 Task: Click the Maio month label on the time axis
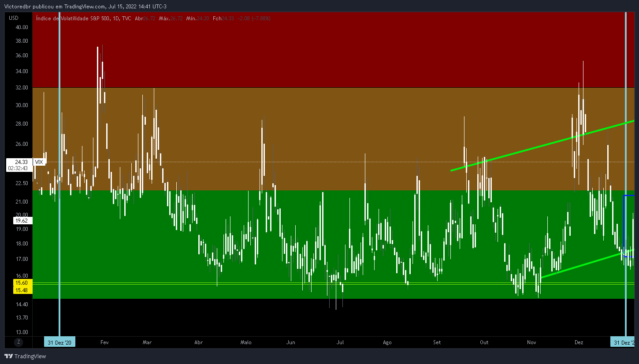246,342
